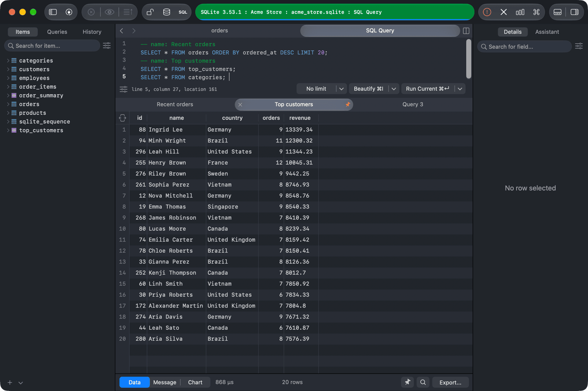
Task: Click the Run Current button
Action: [x=427, y=89]
